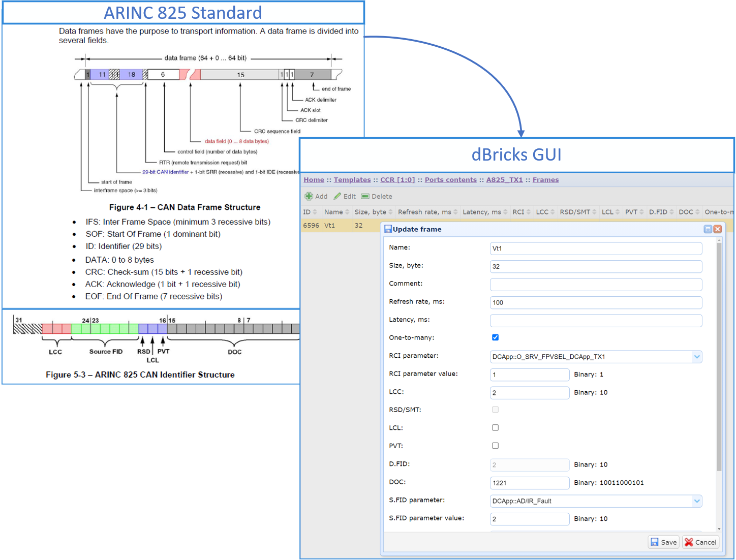This screenshot has width=736, height=560.
Task: Enable the LCL checkbox
Action: click(495, 428)
